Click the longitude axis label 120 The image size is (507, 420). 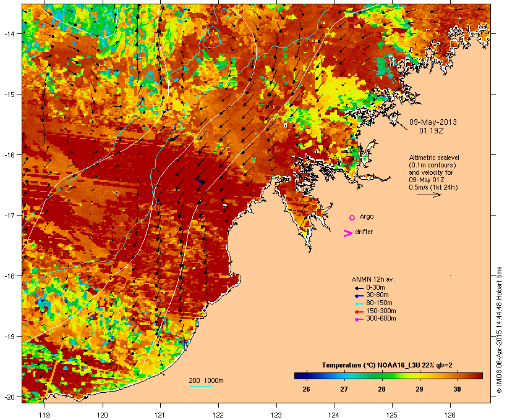pyautogui.click(x=103, y=415)
